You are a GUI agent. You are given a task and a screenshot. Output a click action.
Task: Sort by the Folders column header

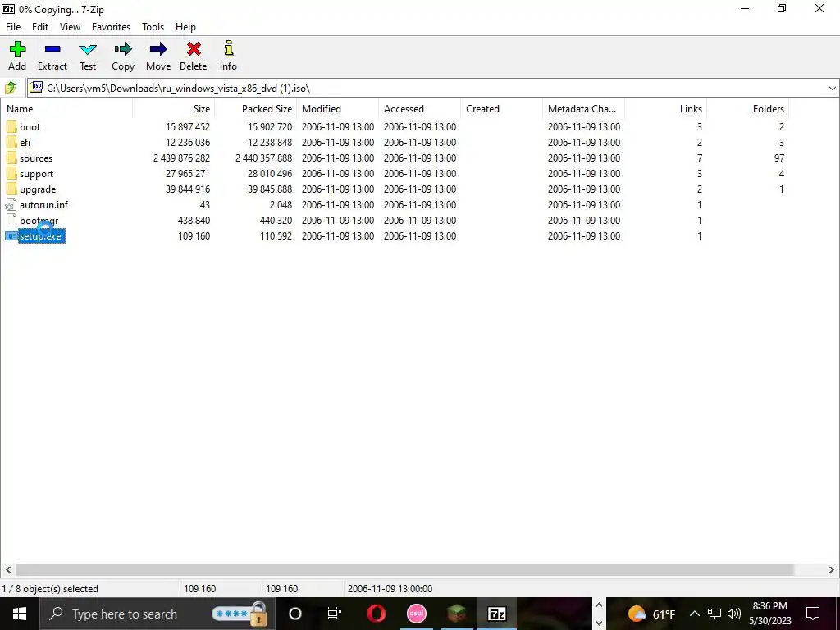747,109
